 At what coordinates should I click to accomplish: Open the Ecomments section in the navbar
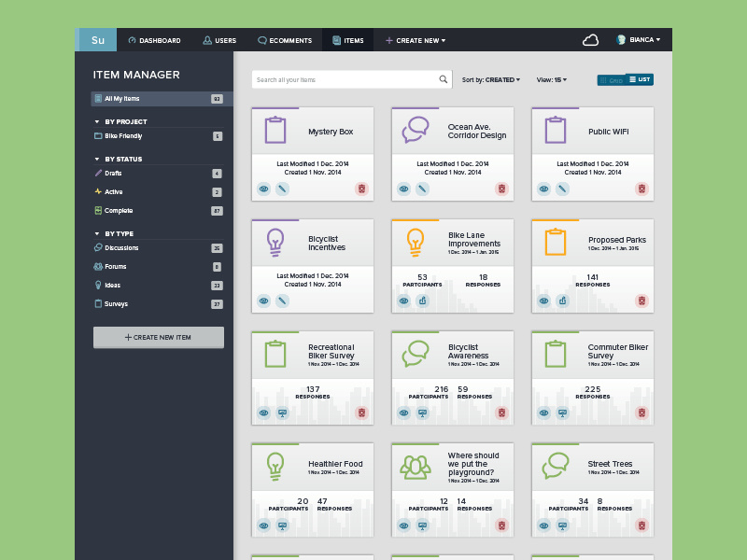click(285, 39)
